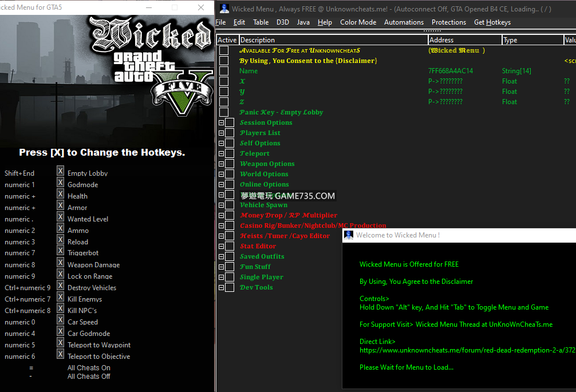Click the X button next to Empty Lobby
The height and width of the screenshot is (392, 576).
point(60,171)
